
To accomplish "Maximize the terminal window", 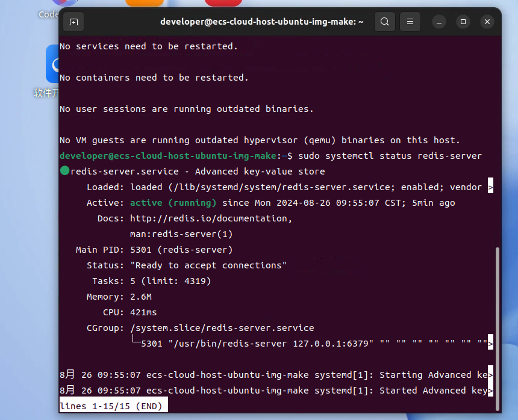I will pyautogui.click(x=463, y=22).
